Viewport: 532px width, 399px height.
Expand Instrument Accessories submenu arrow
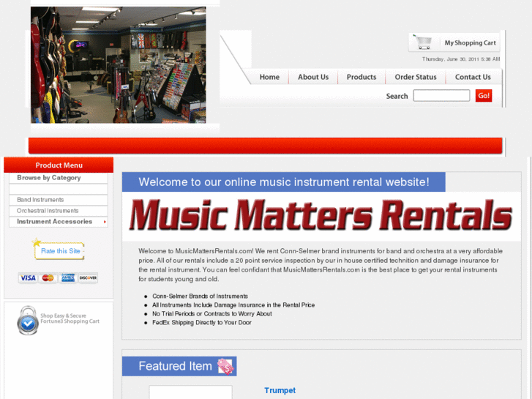(x=105, y=222)
